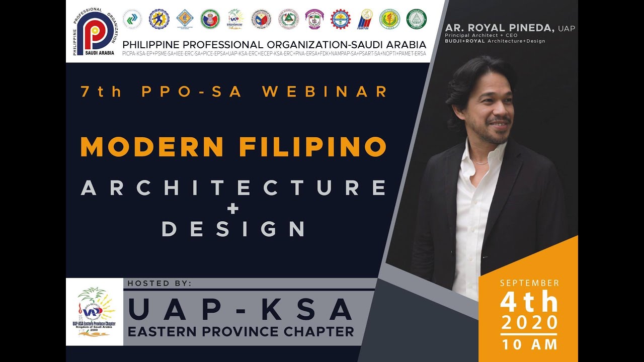This screenshot has width=644, height=362.
Task: Click the '10 AM' time text
Action: [529, 345]
